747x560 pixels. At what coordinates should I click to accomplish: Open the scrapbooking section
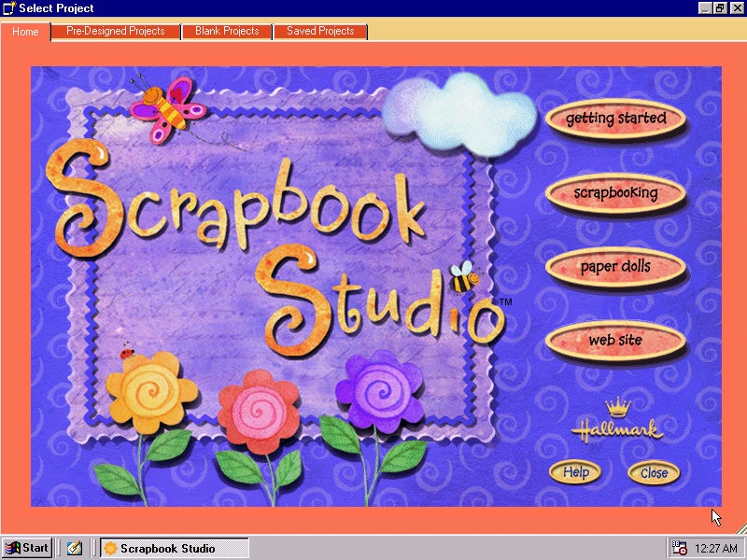click(x=615, y=192)
